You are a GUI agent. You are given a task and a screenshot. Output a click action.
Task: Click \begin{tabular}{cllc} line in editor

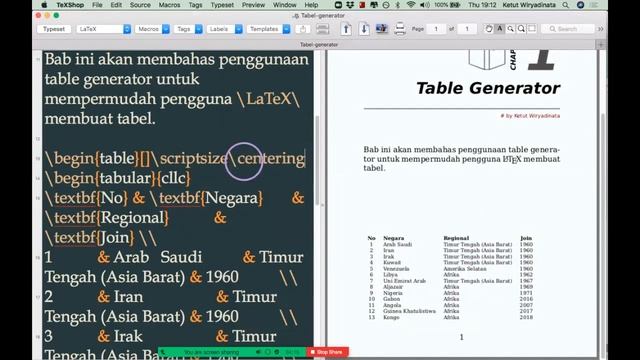pyautogui.click(x=118, y=178)
